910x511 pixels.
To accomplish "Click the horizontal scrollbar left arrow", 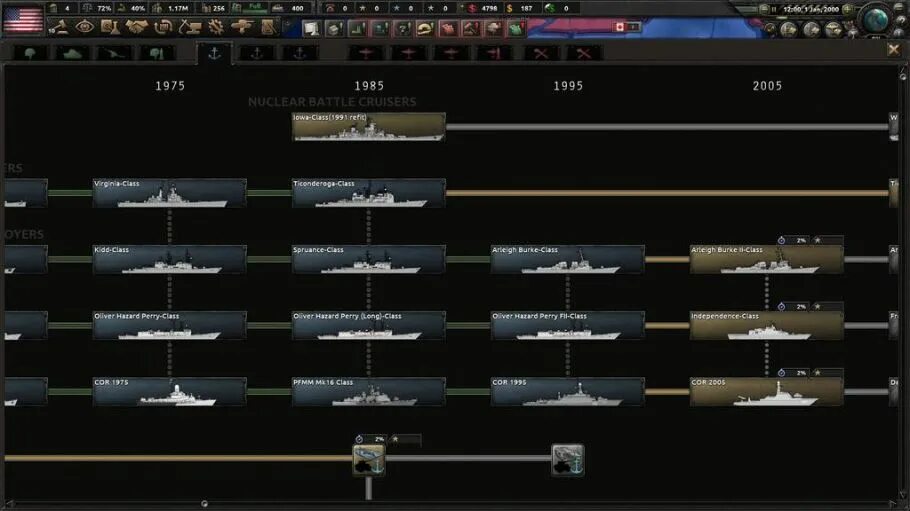I will [x=9, y=503].
